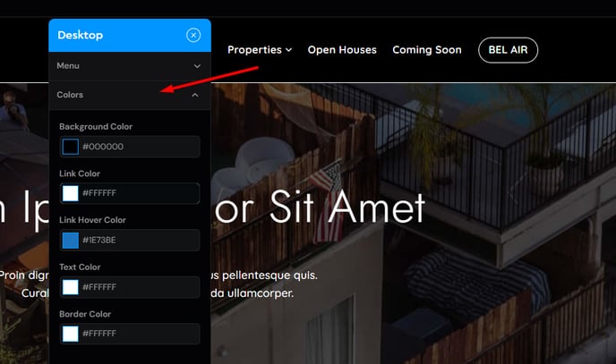Screen dimensions: 616x364
Task: Open the Coming Soon menu link
Action: [427, 50]
